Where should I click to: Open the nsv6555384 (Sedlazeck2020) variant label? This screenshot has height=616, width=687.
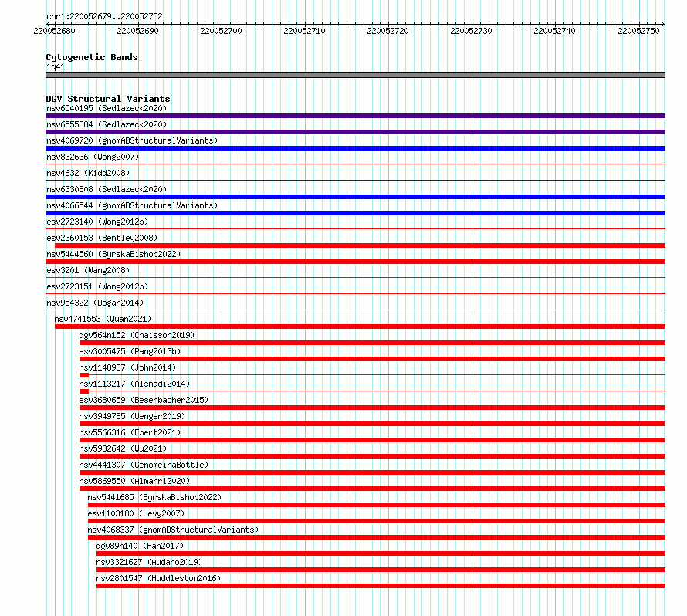(107, 124)
